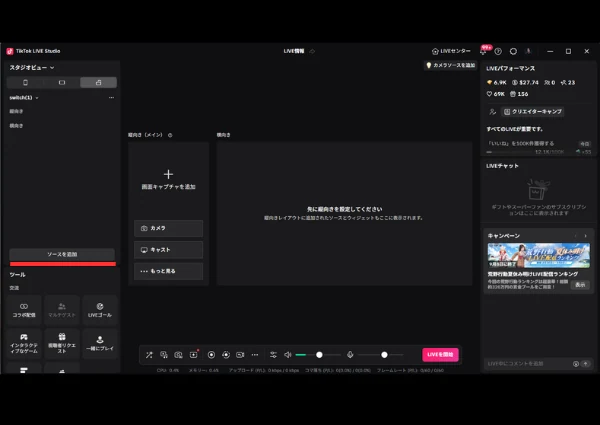600x425 pixels.
Task: Open the 視聴者リクエスト tool
Action: click(62, 343)
